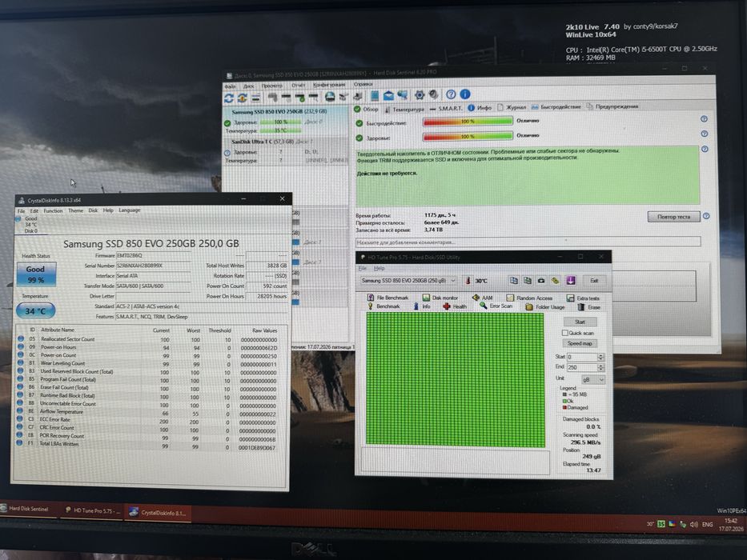Switch to CrystalDiskInfo on the taskbar

(x=159, y=512)
